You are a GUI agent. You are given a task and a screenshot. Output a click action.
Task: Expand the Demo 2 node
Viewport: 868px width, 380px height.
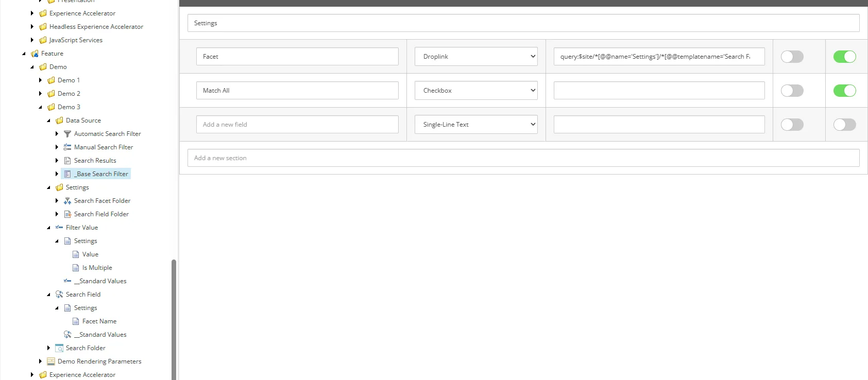coord(40,94)
